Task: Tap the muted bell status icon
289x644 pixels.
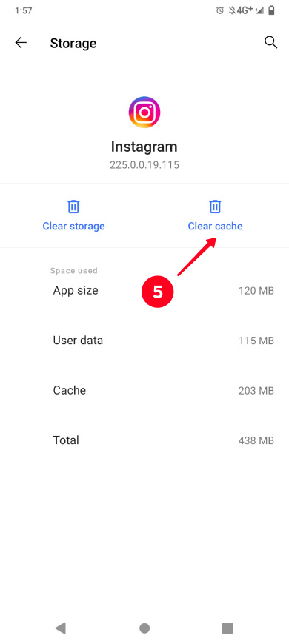Action: click(x=231, y=10)
